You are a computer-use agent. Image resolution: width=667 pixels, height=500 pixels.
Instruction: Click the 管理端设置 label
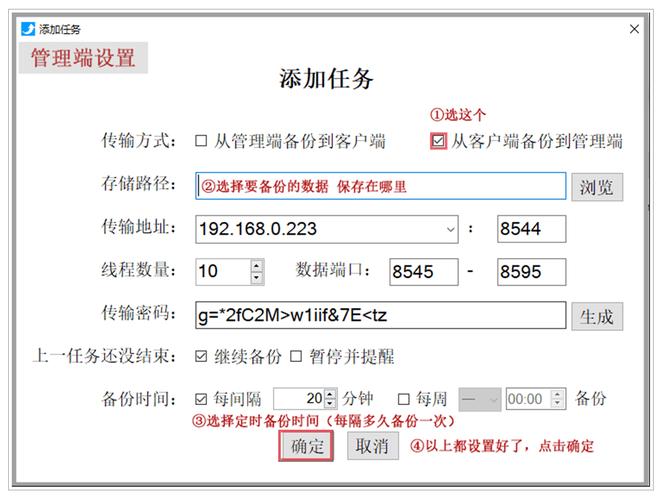(83, 58)
